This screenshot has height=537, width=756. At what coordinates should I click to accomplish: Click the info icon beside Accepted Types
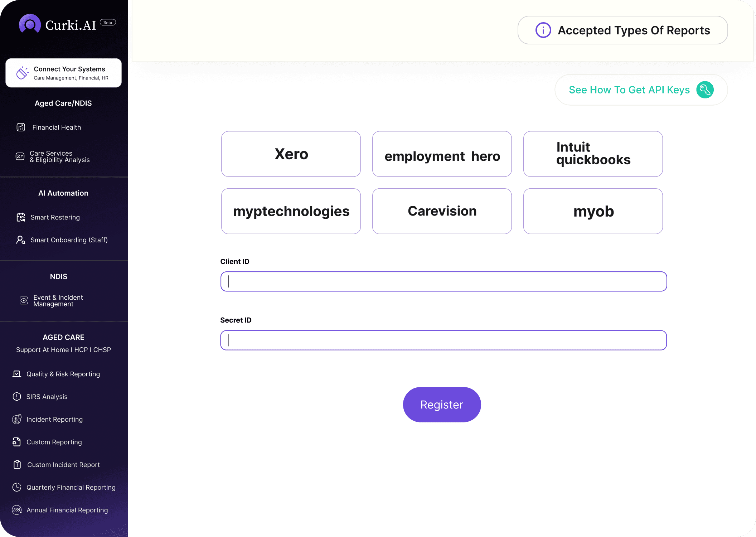(543, 30)
